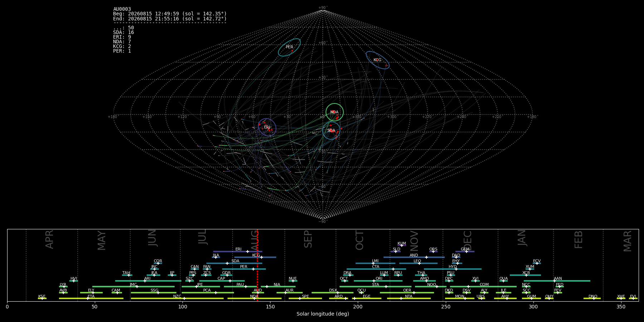Screen dimensions: 644x322
Task: Click the Solar longitude axis label
Action: [323, 314]
